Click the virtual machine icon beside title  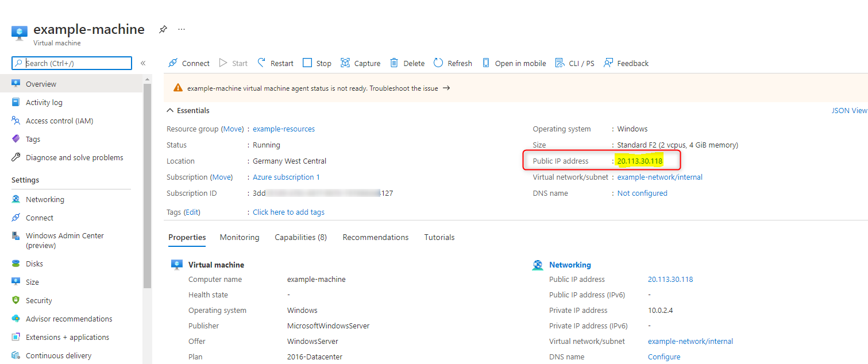tap(20, 33)
